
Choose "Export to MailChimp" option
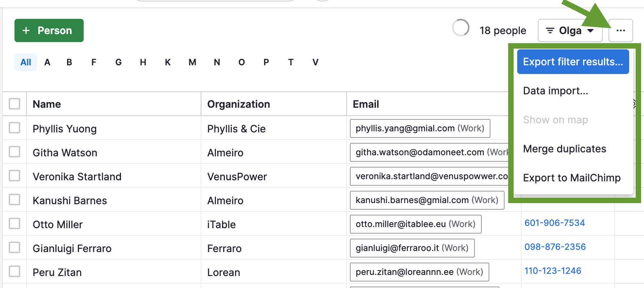tap(572, 178)
